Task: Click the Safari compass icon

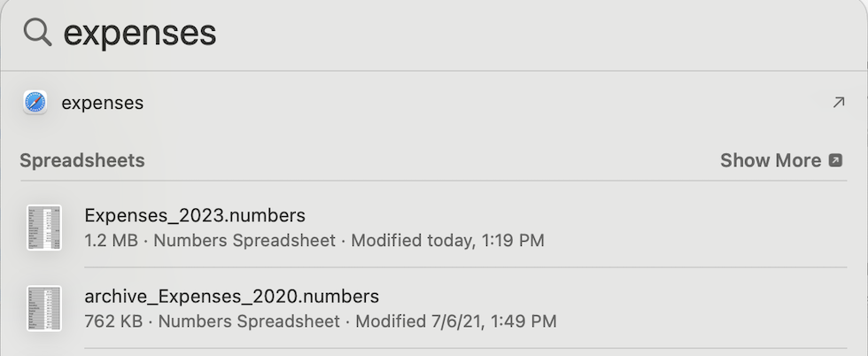Action: tap(35, 103)
